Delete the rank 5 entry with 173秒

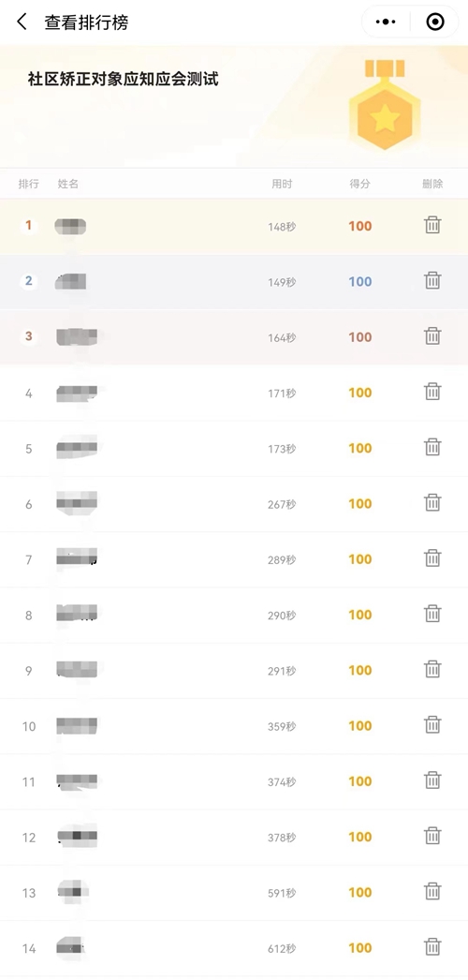point(432,448)
